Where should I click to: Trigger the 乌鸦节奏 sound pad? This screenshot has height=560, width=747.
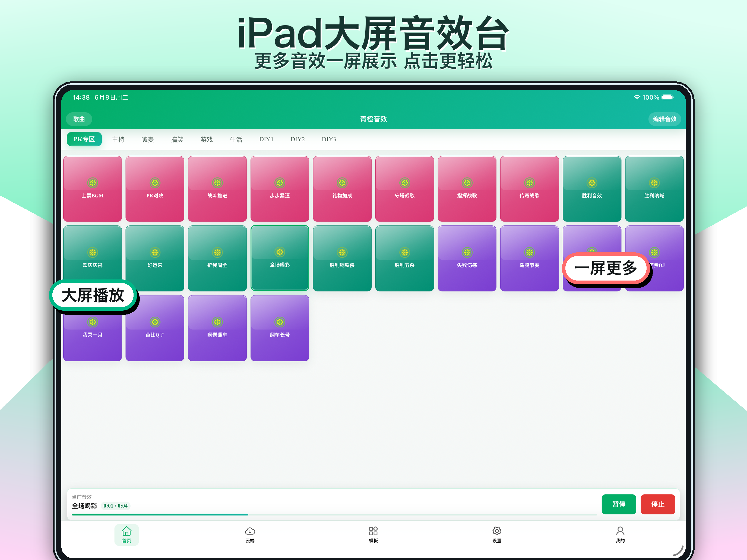529,258
